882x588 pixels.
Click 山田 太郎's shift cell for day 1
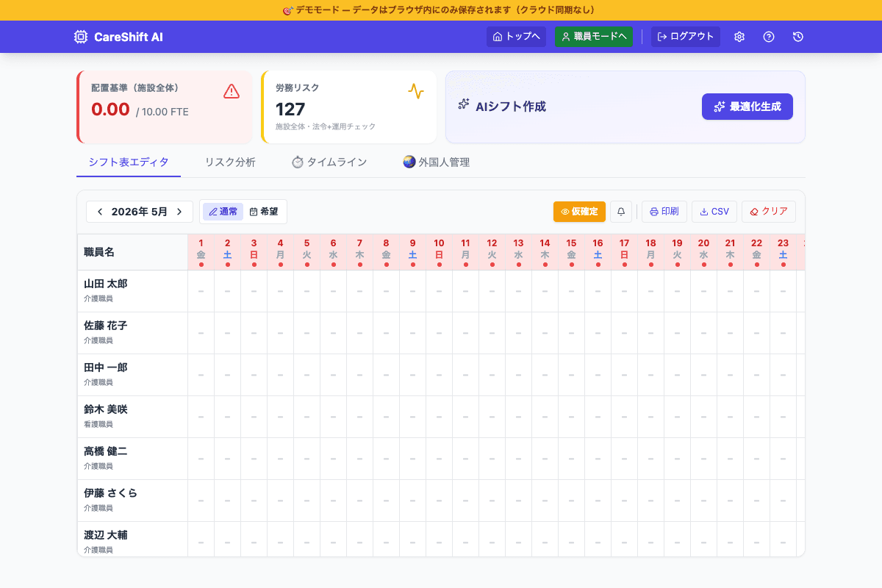pyautogui.click(x=201, y=291)
